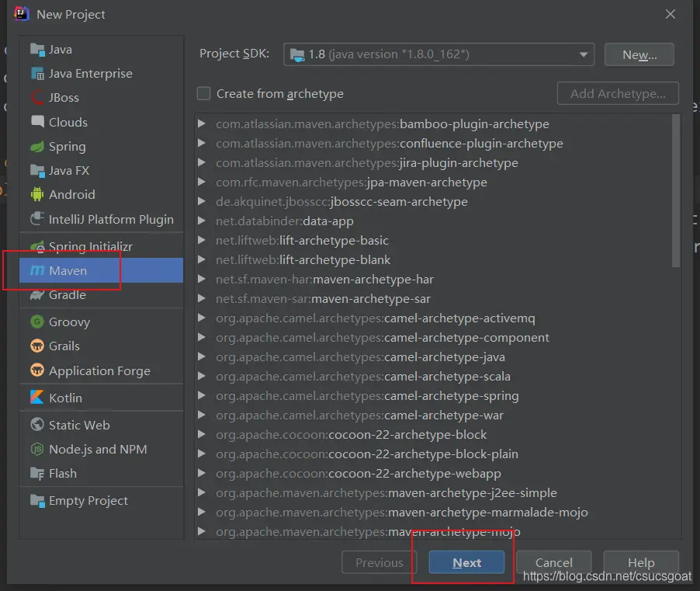The width and height of the screenshot is (700, 591).
Task: Select Spring project type label
Action: pyautogui.click(x=68, y=147)
